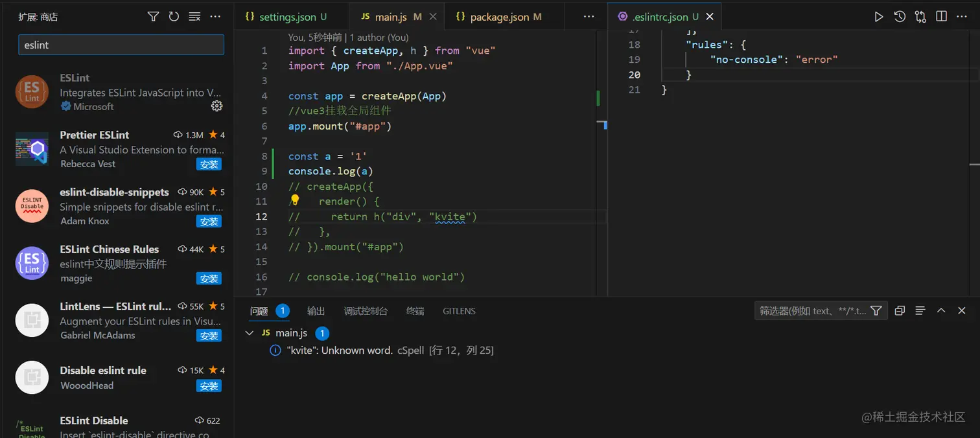Open the 终端 terminal panel tab
The image size is (980, 438).
pyautogui.click(x=415, y=311)
